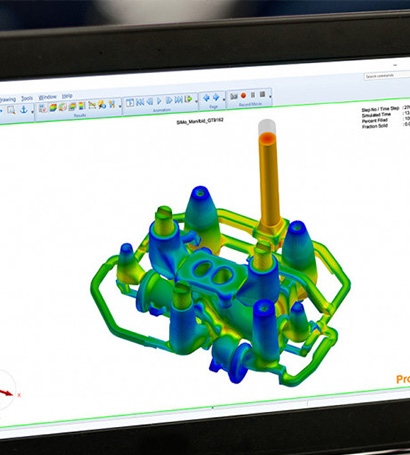Focus the Search commands input field

(387, 76)
